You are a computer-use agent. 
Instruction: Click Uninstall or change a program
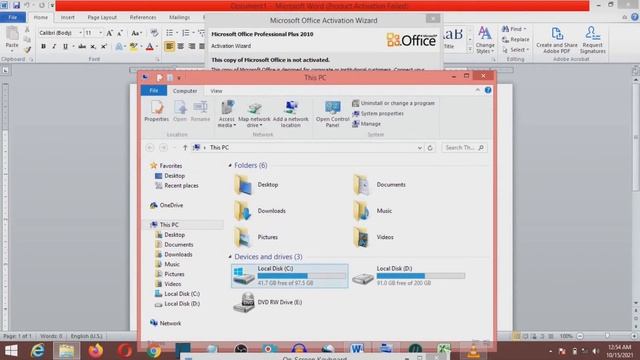(x=393, y=103)
